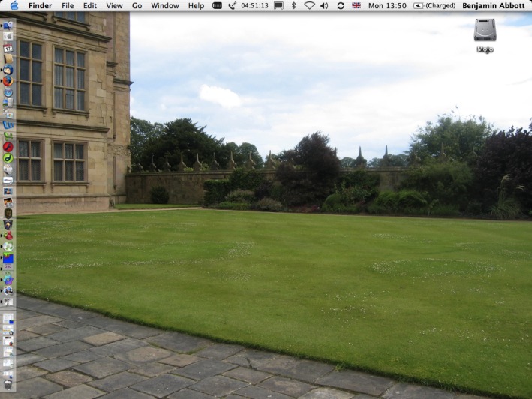Launch Dreamweaver from the Dock
The height and width of the screenshot is (399, 532).
coord(8,158)
